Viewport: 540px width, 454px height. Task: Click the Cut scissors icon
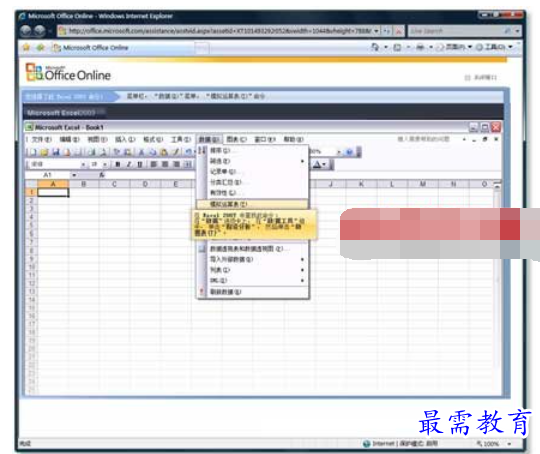[141, 152]
